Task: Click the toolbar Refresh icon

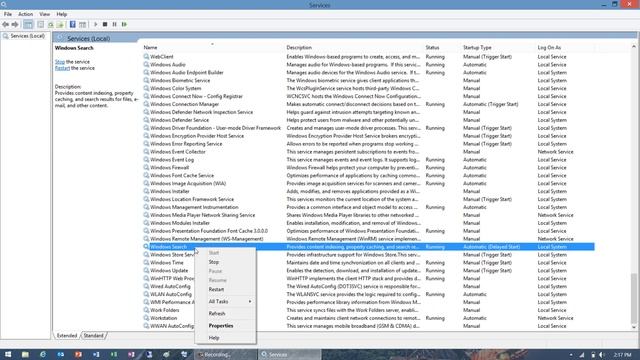Action: [50, 24]
